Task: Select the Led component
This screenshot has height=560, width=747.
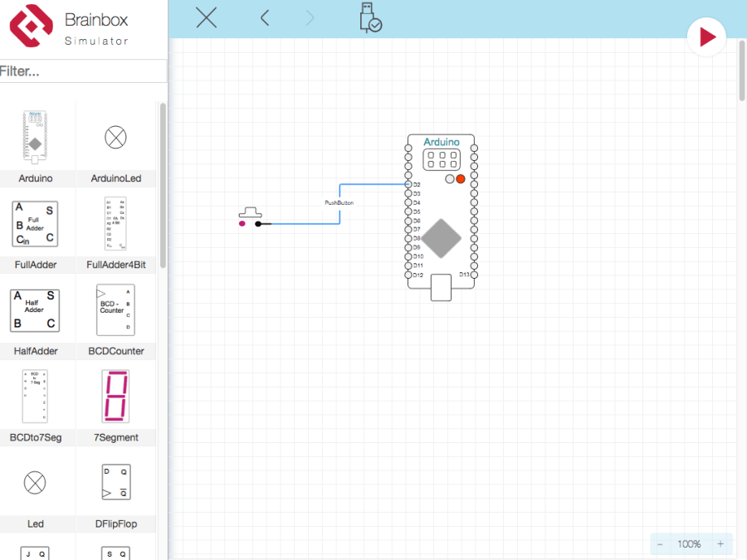Action: (x=35, y=482)
